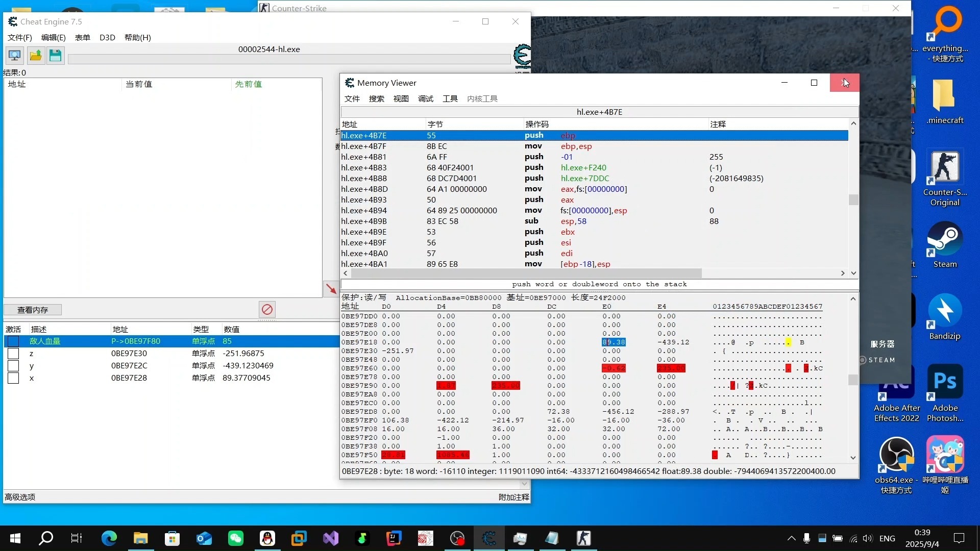Viewport: 980px width, 551px height.
Task: Activate the 敌人血量 entry checkbox
Action: point(13,341)
